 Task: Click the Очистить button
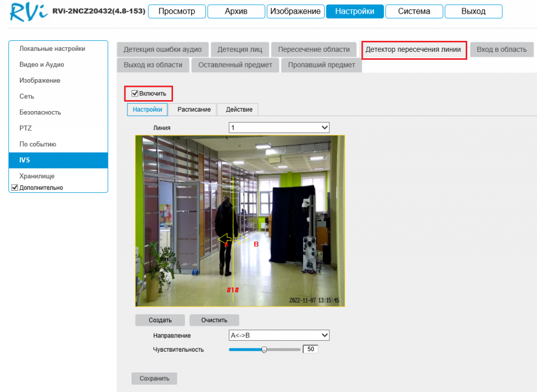[x=214, y=320]
